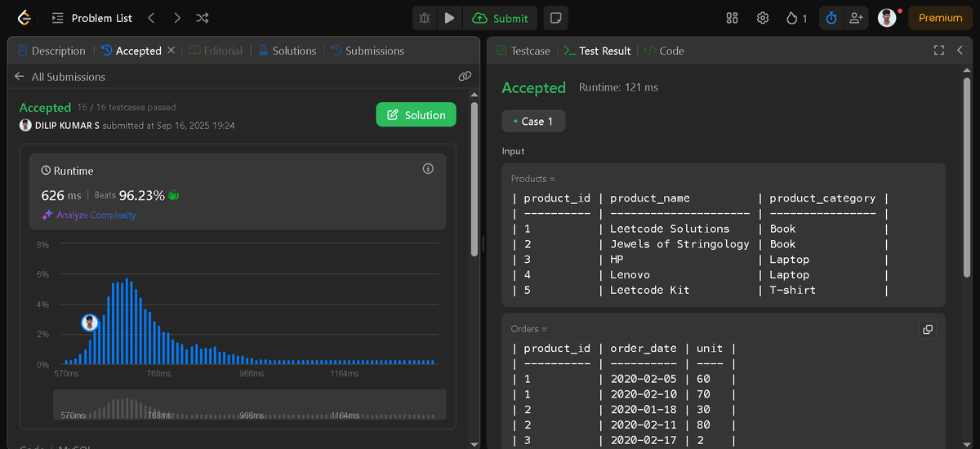Click 'Products =' input label
980x449 pixels.
533,179
